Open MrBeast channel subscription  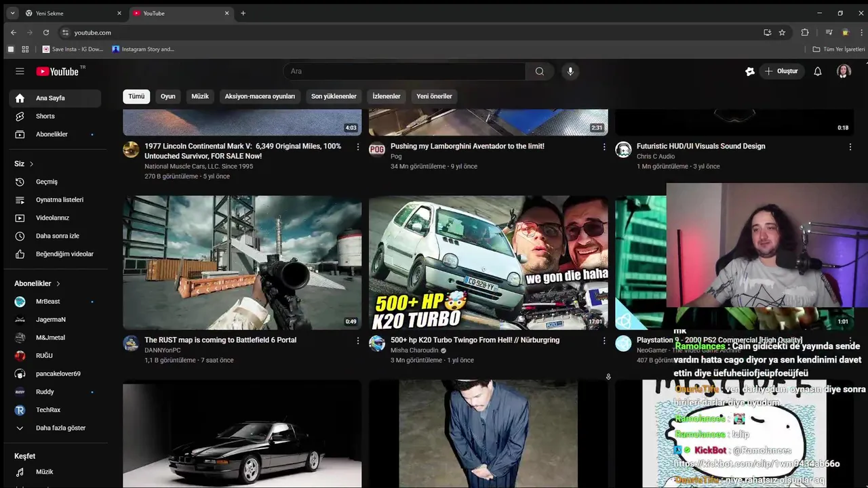tap(55, 302)
